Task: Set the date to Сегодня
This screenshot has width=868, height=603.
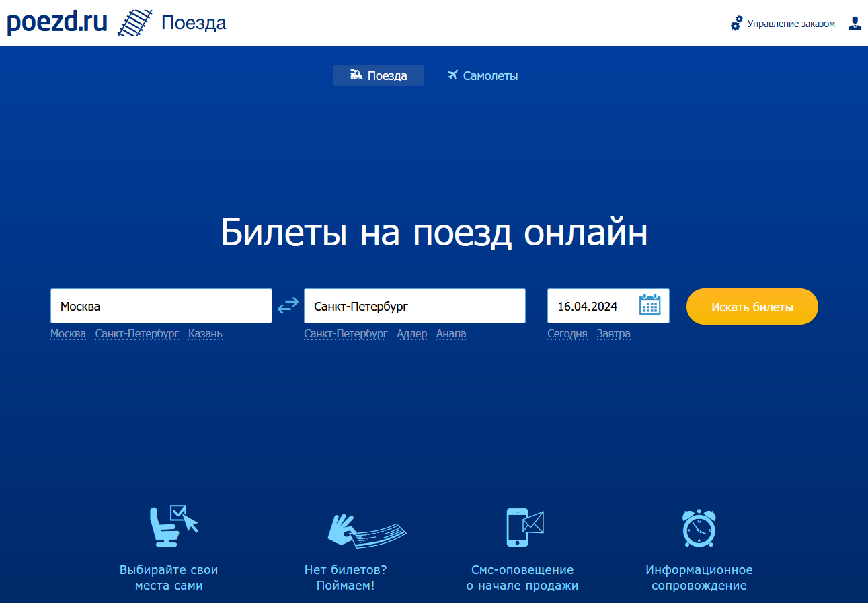Action: pos(567,334)
